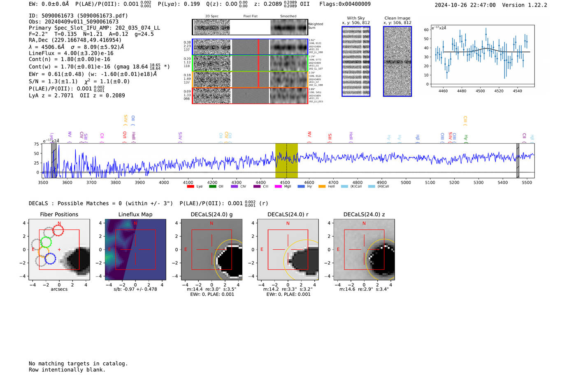
Task: Click the (K)CaII legend swatch
Action: (344, 186)
